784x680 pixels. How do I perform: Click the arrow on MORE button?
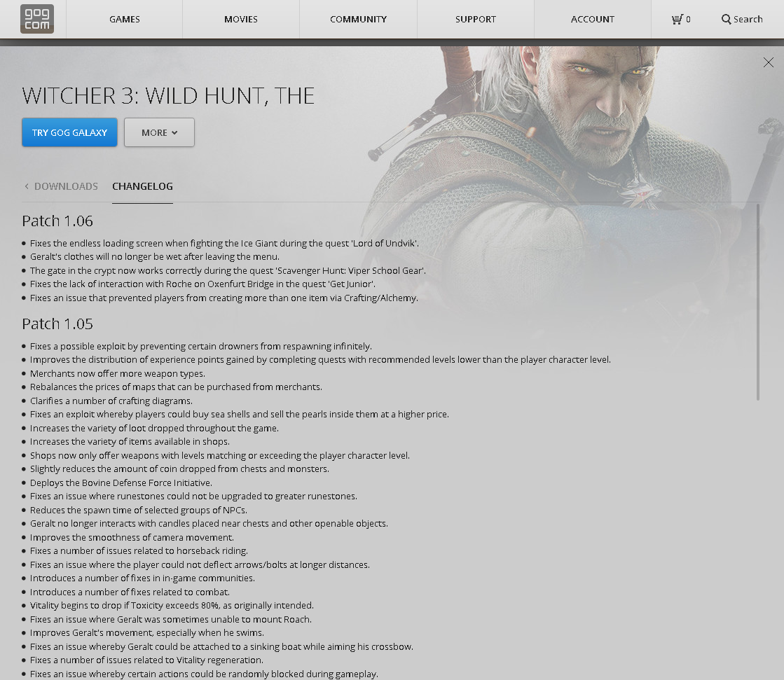click(x=174, y=133)
